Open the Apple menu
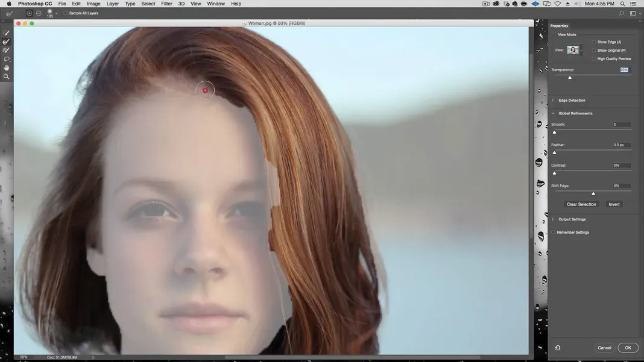Image resolution: width=644 pixels, height=362 pixels. [9, 4]
